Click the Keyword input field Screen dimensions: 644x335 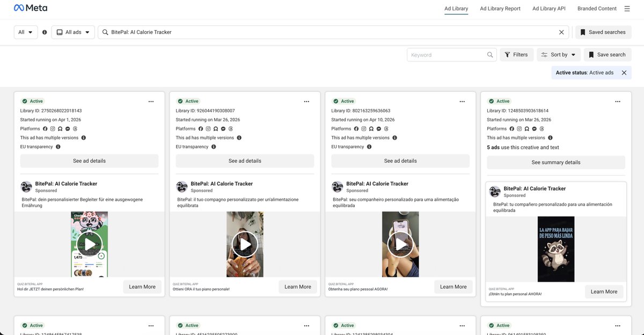coord(447,55)
